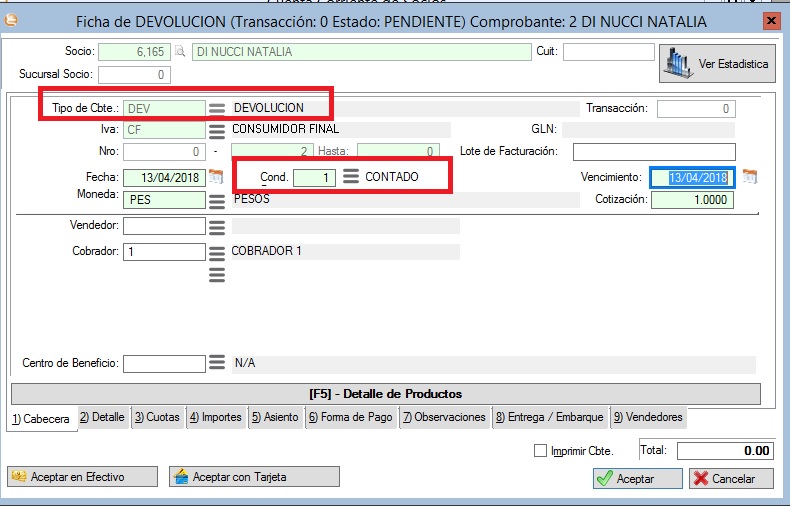Screen dimensions: 790x506
Task: Open the lookup list icon for Iva
Action: click(217, 130)
